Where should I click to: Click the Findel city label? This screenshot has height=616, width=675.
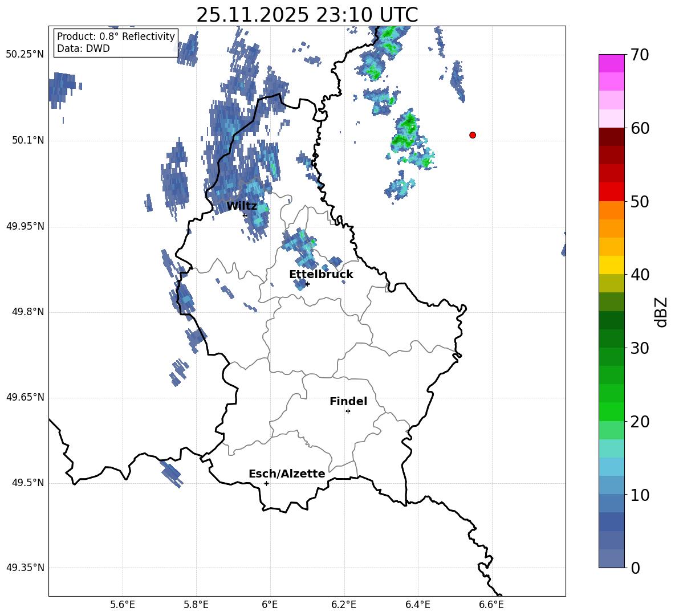[348, 401]
